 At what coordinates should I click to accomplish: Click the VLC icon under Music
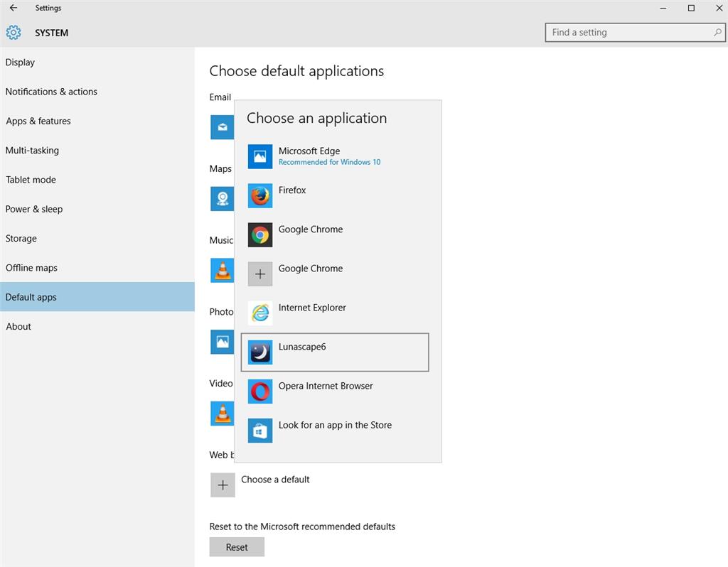(223, 270)
